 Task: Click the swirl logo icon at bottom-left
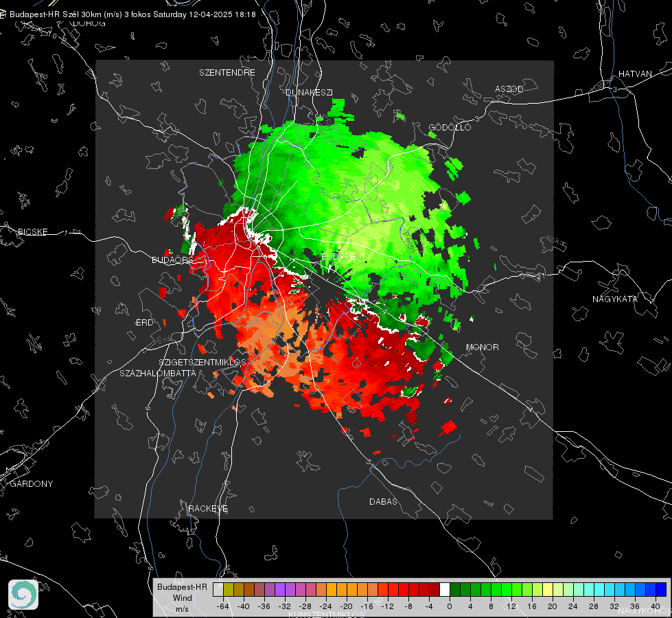point(23,595)
